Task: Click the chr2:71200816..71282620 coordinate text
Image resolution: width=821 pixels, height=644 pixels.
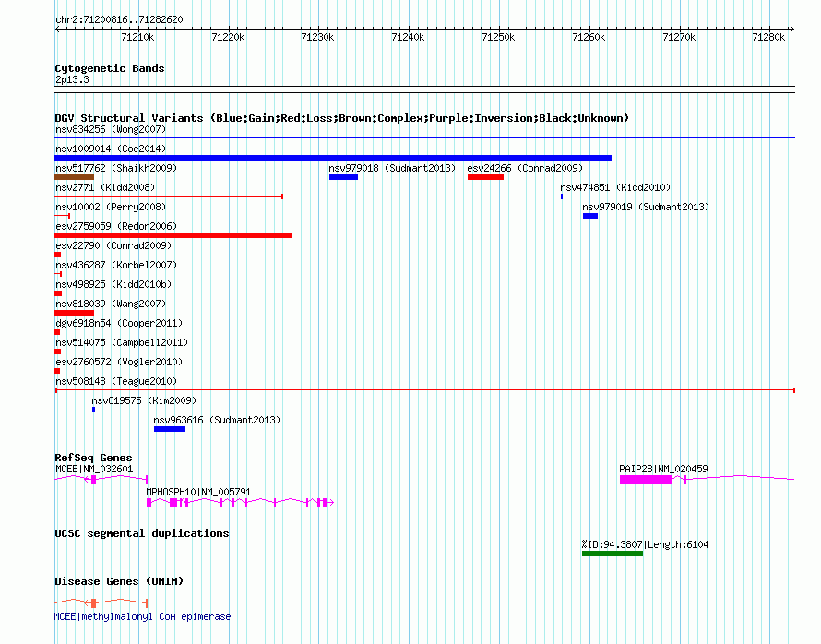Action: (119, 20)
